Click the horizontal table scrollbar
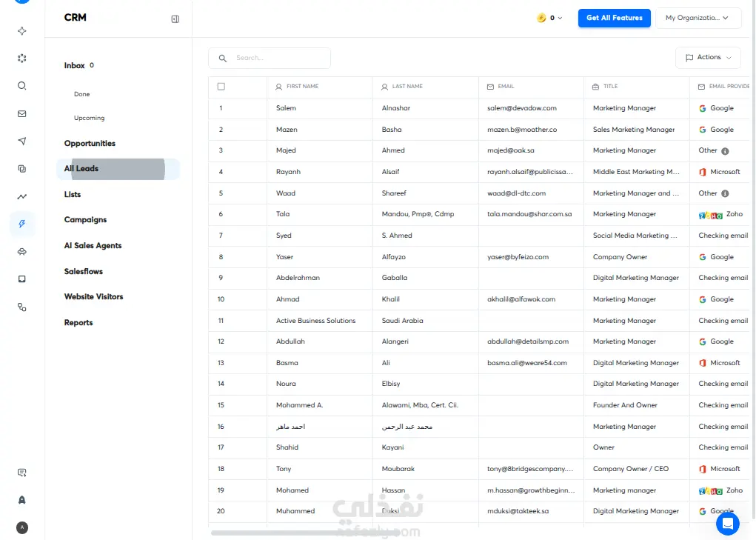Viewport: 756px width, 540px height. pos(305,533)
